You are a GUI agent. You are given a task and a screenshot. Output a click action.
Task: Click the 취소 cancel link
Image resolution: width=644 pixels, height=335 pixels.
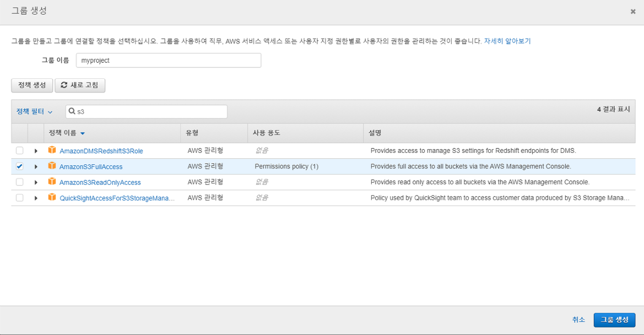(x=578, y=320)
